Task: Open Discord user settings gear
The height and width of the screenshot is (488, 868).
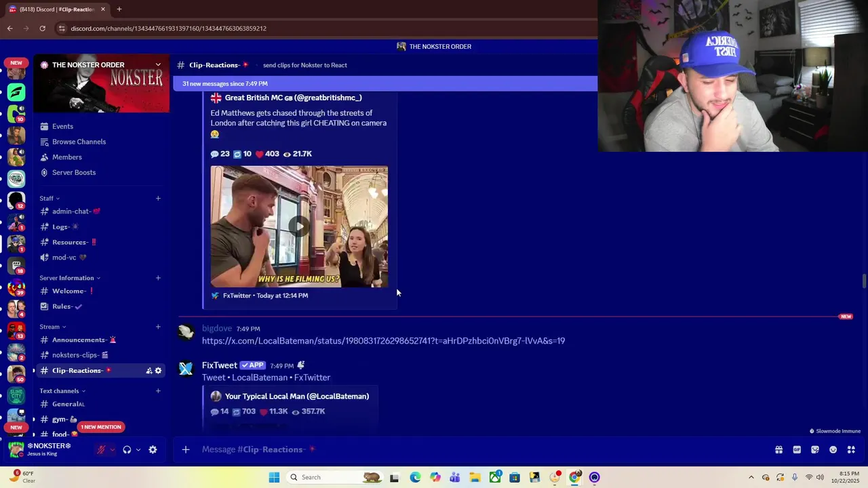Action: (153, 449)
